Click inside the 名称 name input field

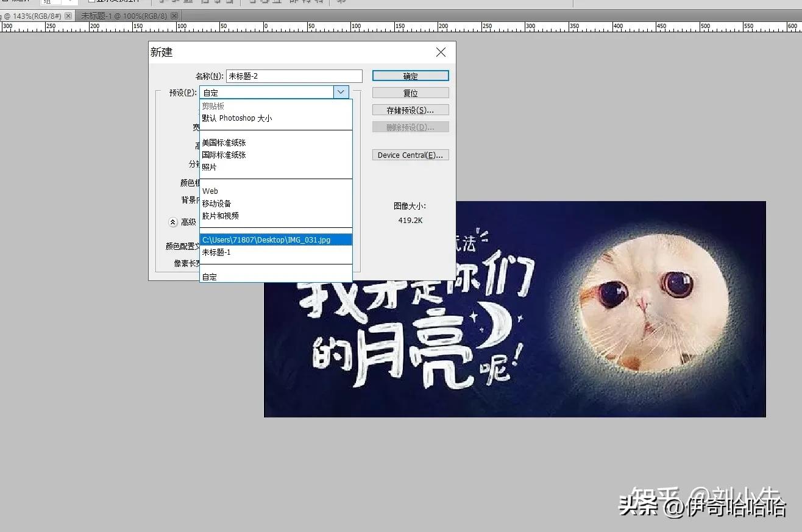coord(293,76)
